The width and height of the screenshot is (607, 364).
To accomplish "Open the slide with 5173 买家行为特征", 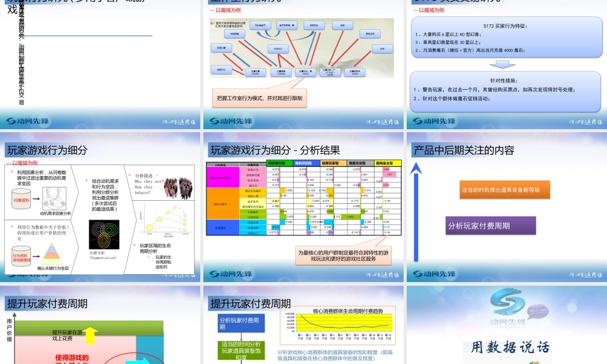I will [x=507, y=64].
